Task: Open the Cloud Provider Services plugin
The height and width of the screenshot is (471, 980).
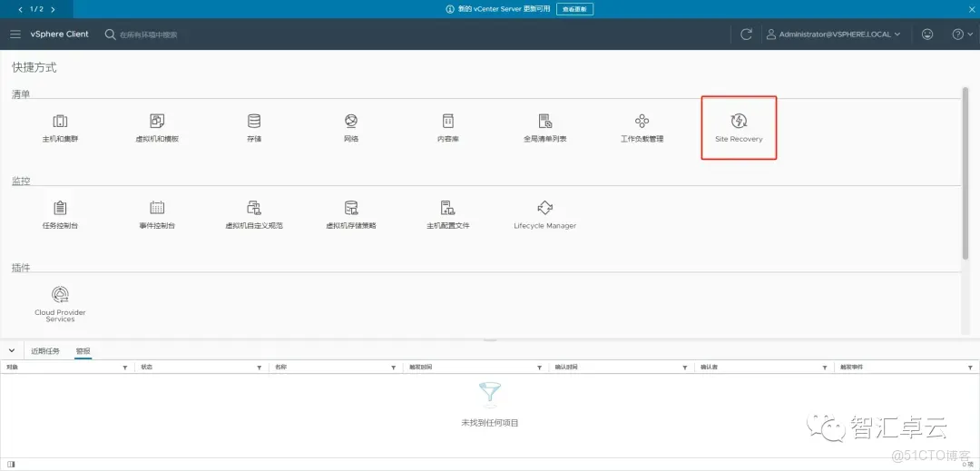Action: pyautogui.click(x=60, y=305)
